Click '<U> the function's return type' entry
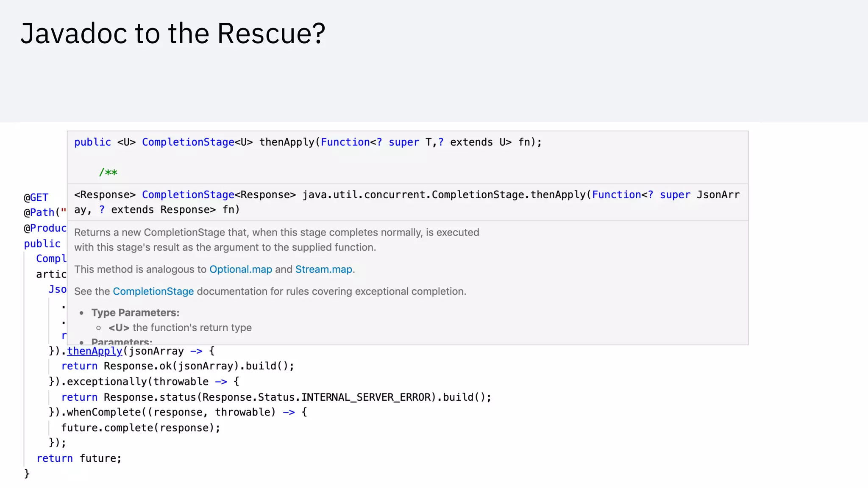 (180, 328)
